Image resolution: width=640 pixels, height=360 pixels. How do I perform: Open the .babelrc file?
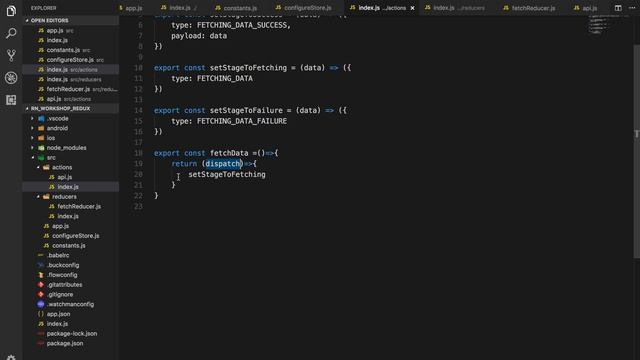(x=71, y=256)
